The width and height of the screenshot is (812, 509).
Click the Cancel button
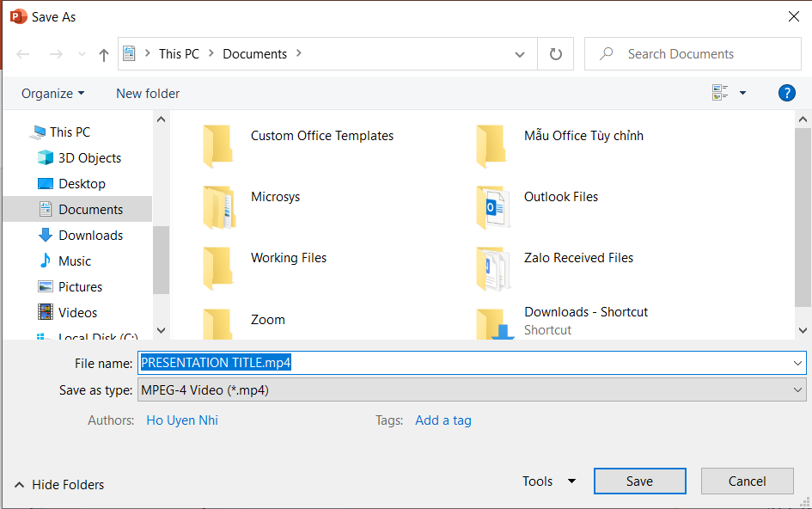point(747,481)
